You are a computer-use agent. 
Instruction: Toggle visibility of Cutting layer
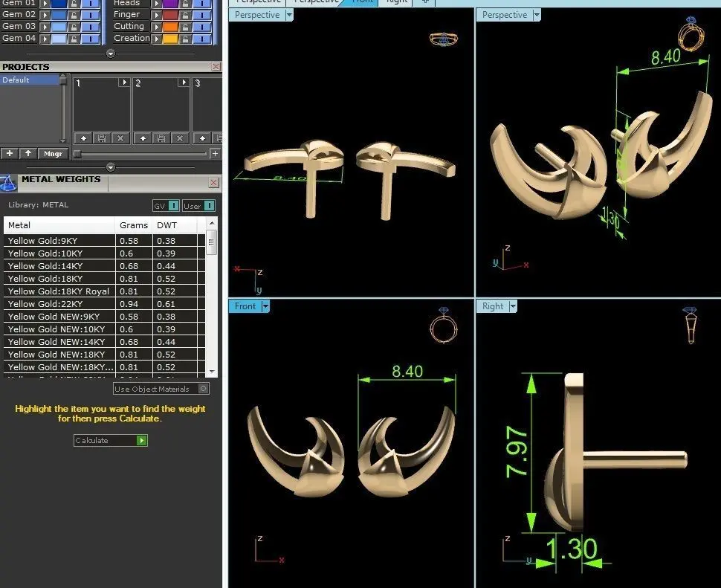pyautogui.click(x=202, y=27)
